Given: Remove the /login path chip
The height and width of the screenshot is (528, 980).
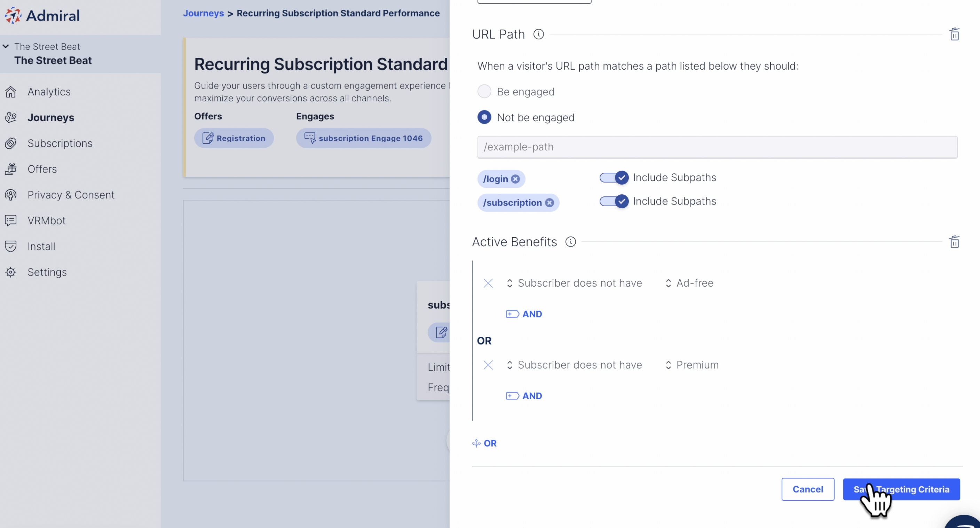Looking at the screenshot, I should (515, 179).
